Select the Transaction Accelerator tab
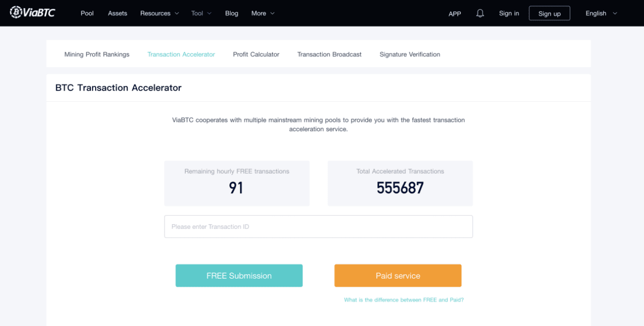The height and width of the screenshot is (326, 644). [181, 54]
